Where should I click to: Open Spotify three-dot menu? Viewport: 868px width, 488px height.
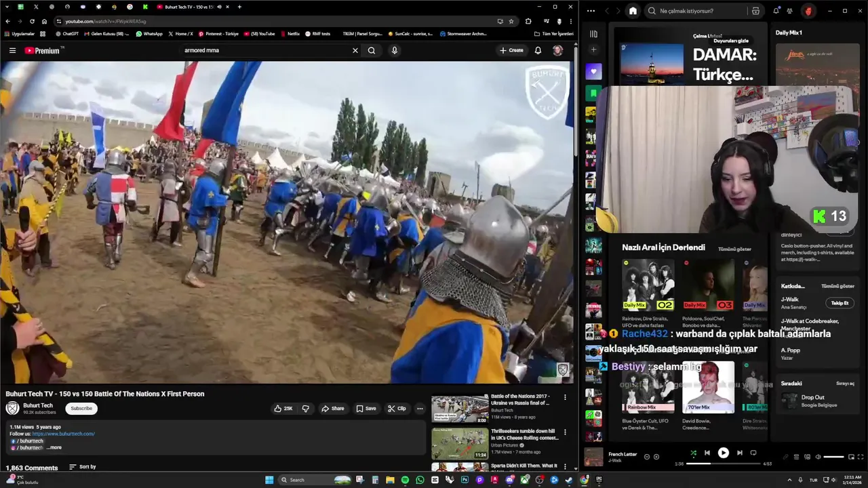pos(591,11)
